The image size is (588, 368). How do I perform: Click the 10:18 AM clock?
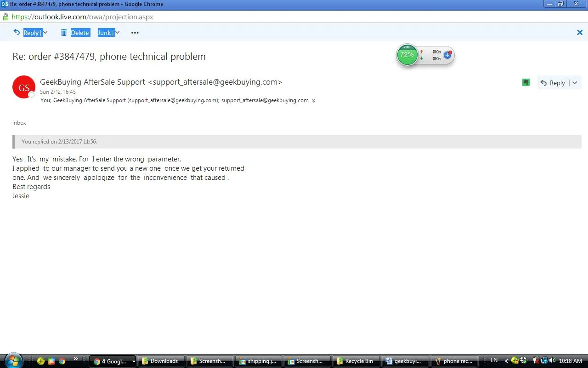[571, 361]
